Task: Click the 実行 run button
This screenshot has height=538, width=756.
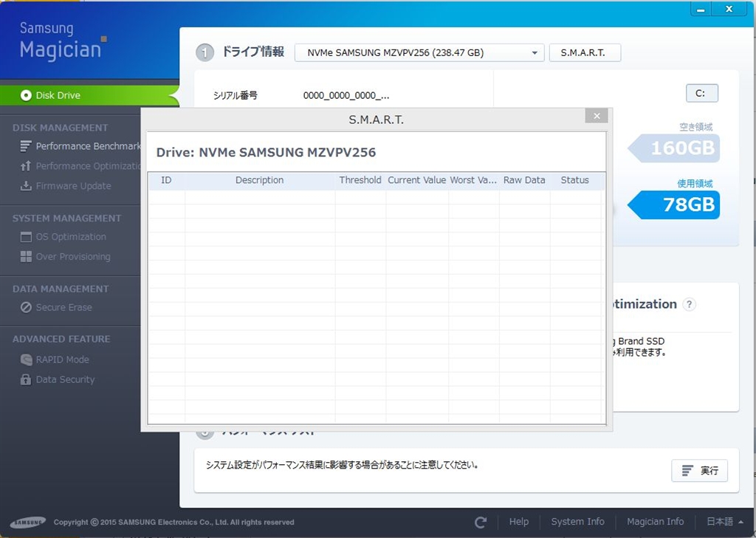Action: [x=700, y=471]
